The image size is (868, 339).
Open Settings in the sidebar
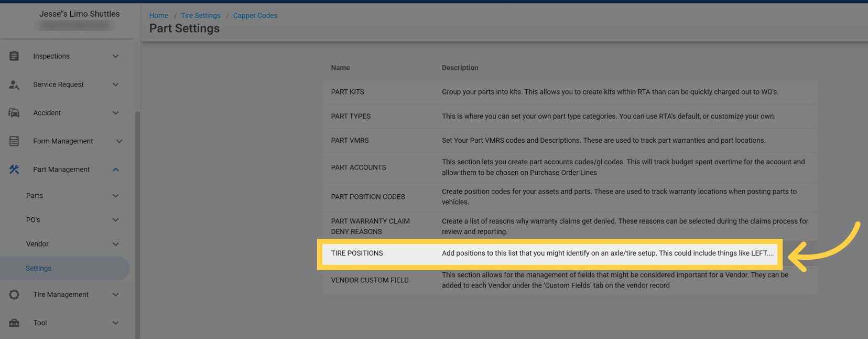(x=39, y=268)
